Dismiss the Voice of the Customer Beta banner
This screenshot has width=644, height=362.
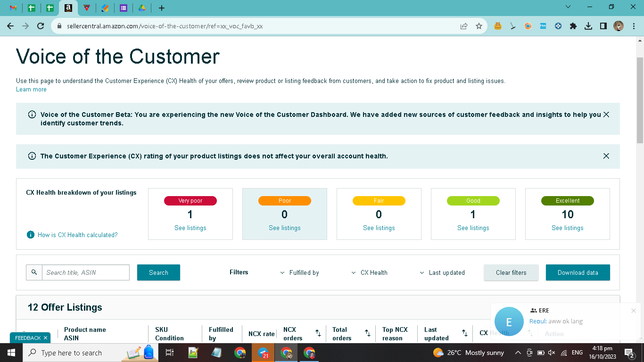pyautogui.click(x=606, y=115)
